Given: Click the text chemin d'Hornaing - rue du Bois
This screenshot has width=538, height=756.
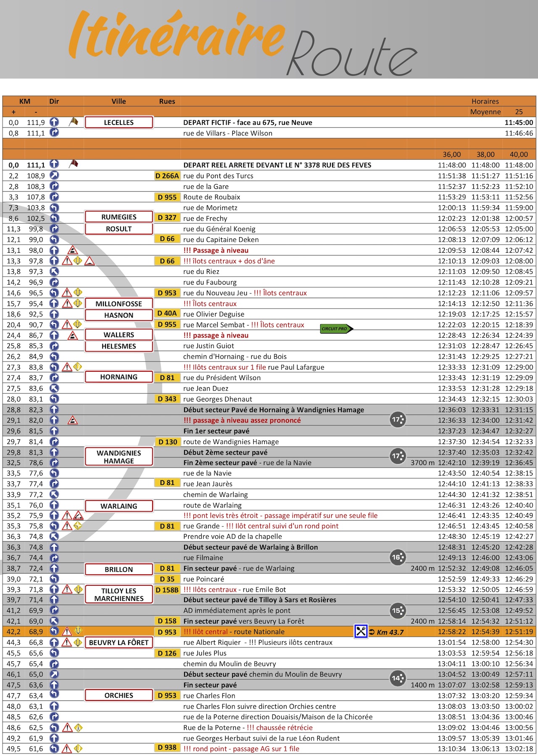Looking at the screenshot, I should [235, 356].
